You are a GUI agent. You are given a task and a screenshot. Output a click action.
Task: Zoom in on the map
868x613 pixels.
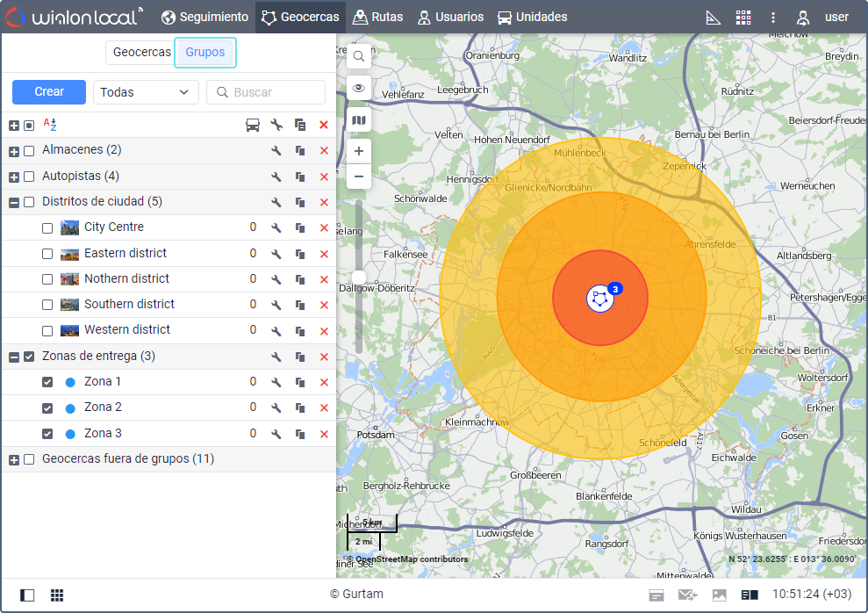(x=359, y=151)
